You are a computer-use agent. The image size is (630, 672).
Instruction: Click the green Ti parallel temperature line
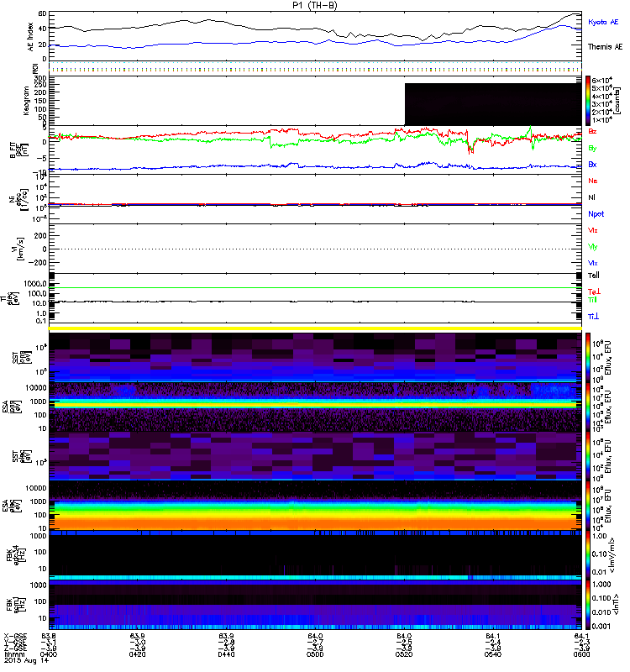pyautogui.click(x=316, y=287)
